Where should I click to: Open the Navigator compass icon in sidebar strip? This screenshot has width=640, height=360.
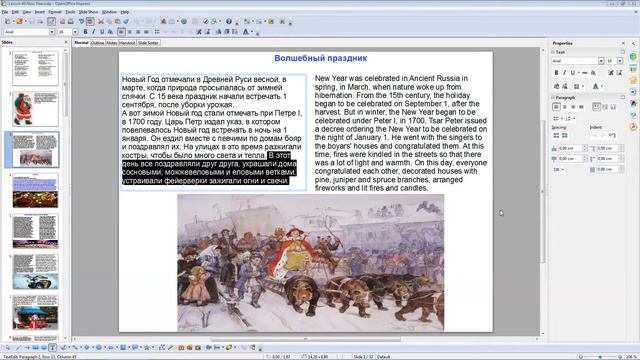[x=633, y=127]
